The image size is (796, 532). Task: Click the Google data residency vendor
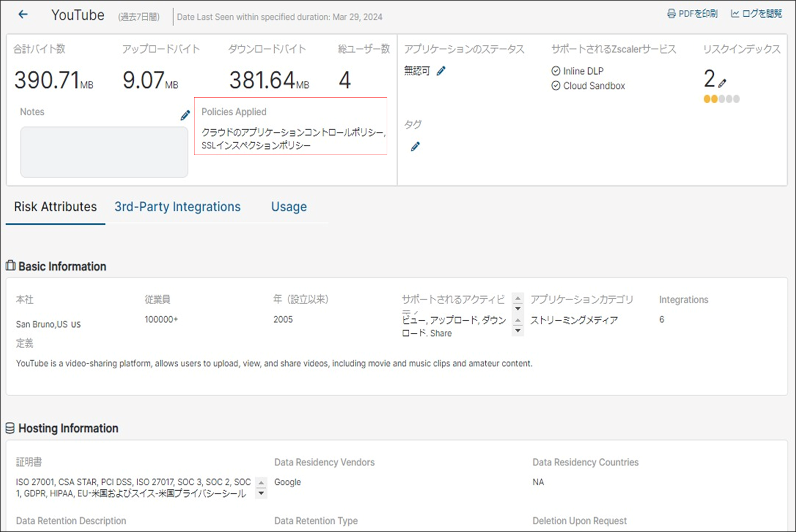[x=288, y=482]
